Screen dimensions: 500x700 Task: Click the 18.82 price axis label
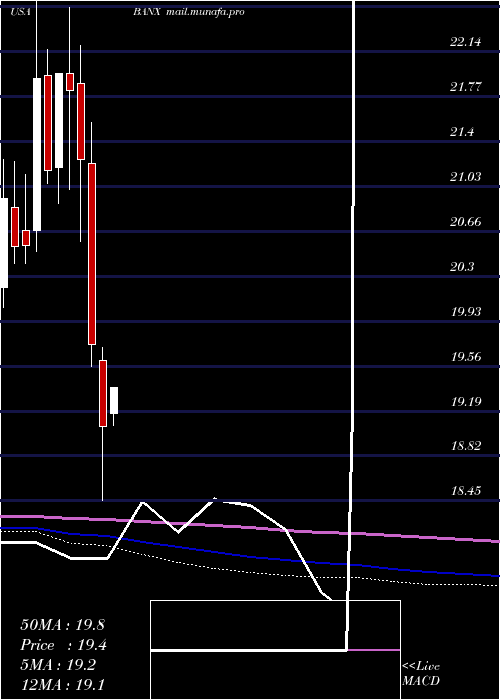click(466, 446)
